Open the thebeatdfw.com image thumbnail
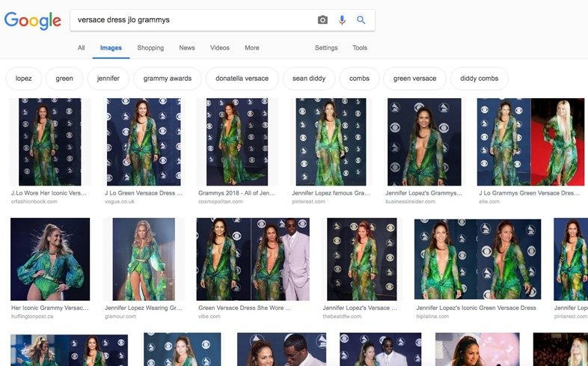588x366 pixels. [x=362, y=259]
